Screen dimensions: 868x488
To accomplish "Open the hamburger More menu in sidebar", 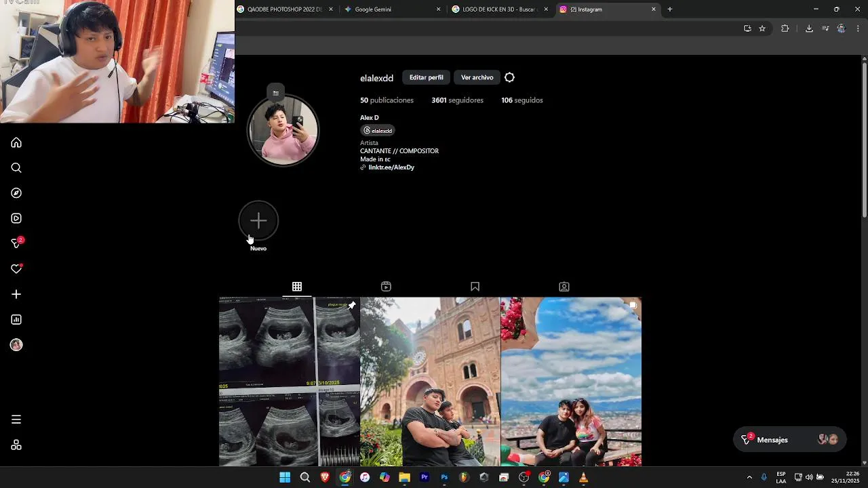I will [x=16, y=420].
